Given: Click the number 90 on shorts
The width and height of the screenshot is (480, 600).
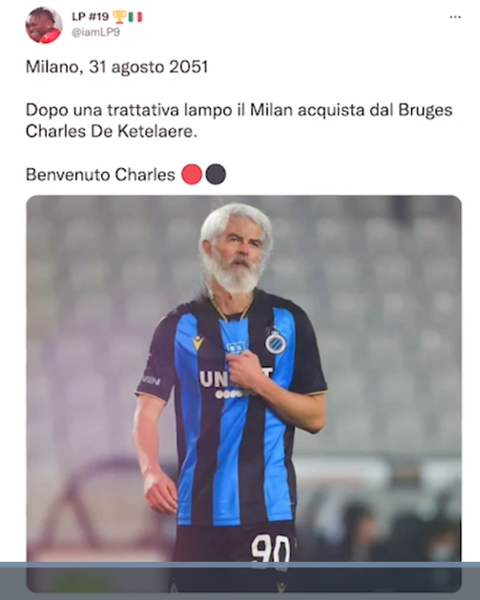Looking at the screenshot, I should (270, 550).
